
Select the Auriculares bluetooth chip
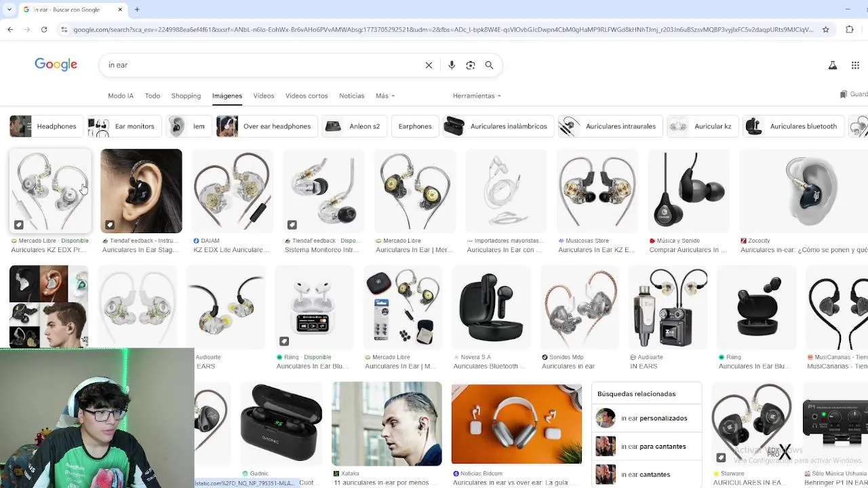tap(792, 126)
